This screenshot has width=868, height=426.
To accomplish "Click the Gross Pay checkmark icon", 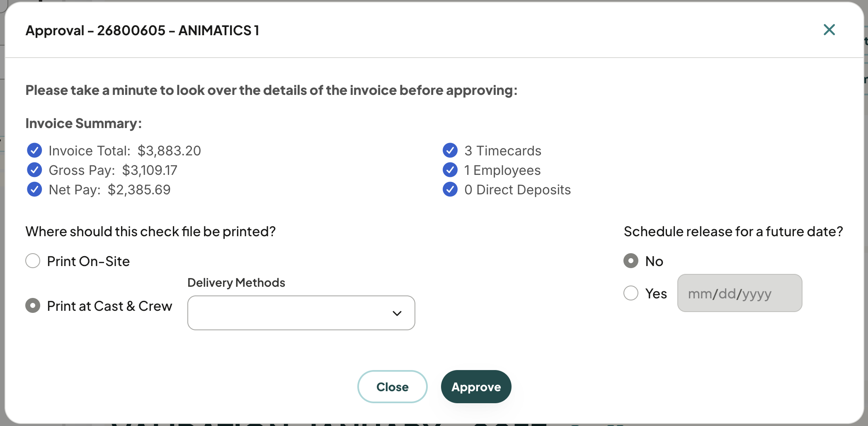I will coord(34,170).
